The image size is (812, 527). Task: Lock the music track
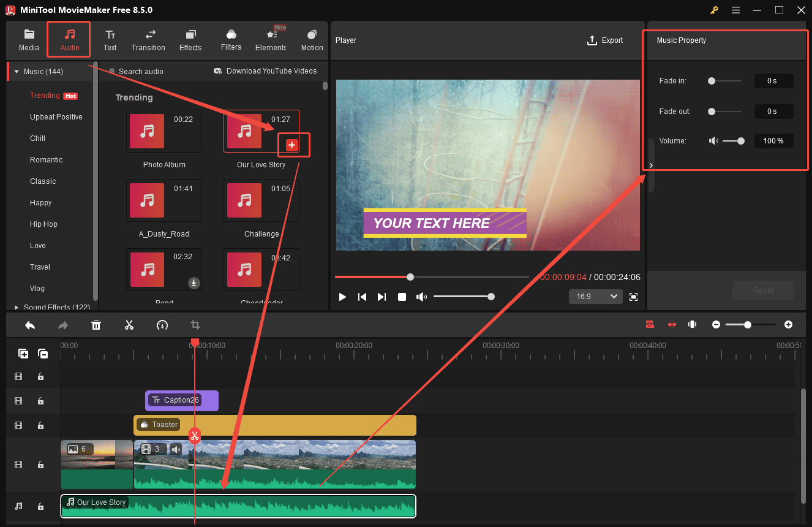coord(40,506)
